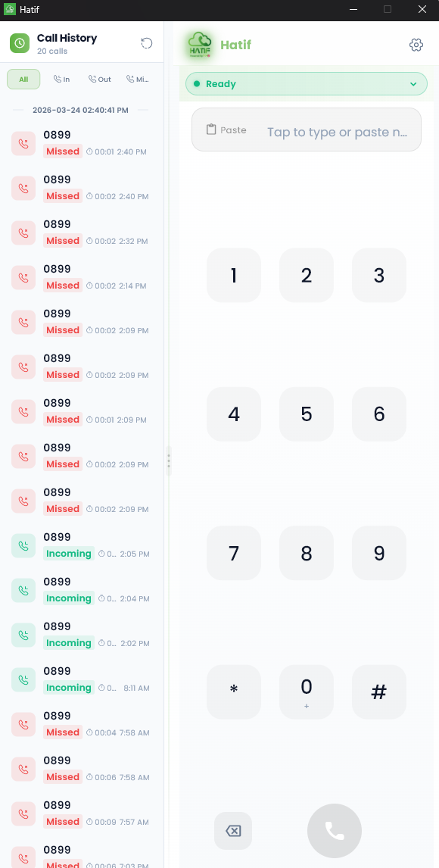Viewport: 439px width, 868px height.
Task: Click the green clock icon beside Call History
Action: coord(19,42)
